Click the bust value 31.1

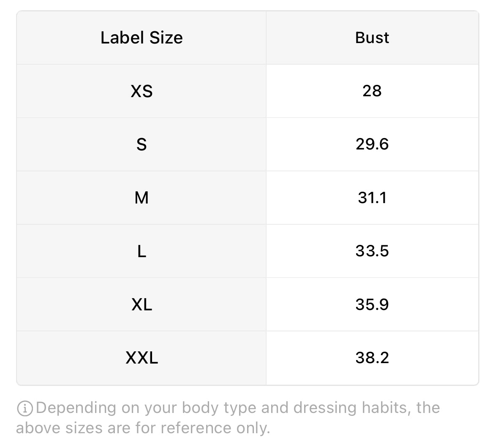(372, 198)
